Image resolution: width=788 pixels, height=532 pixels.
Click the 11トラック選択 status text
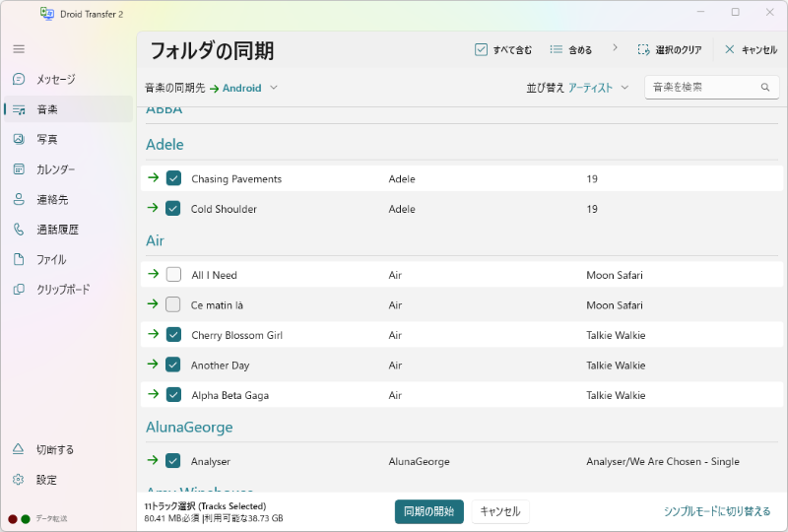(x=205, y=505)
